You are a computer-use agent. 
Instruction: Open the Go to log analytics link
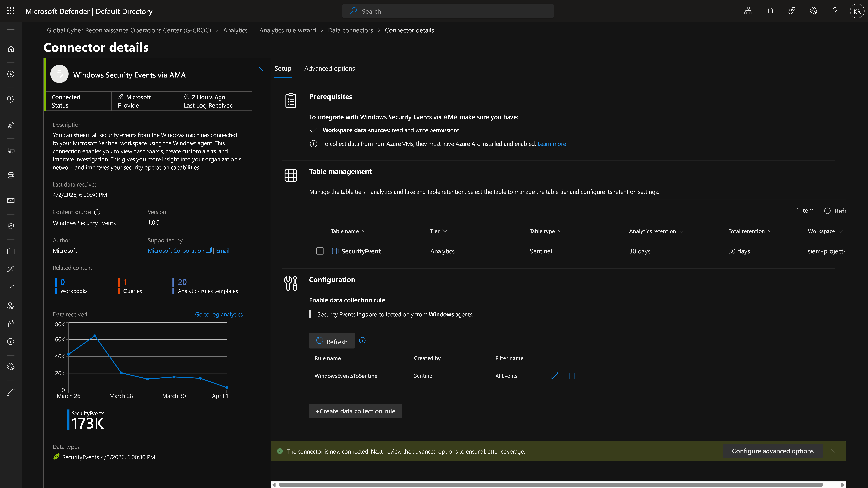tap(219, 314)
